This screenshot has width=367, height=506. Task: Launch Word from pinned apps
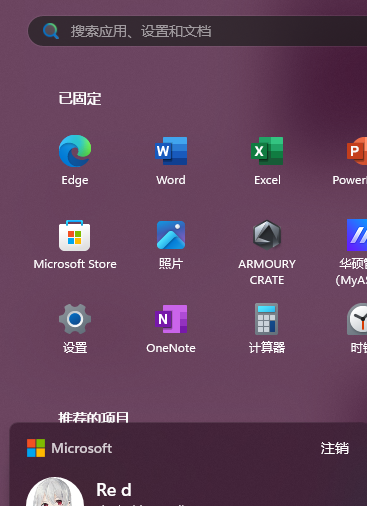tap(171, 151)
